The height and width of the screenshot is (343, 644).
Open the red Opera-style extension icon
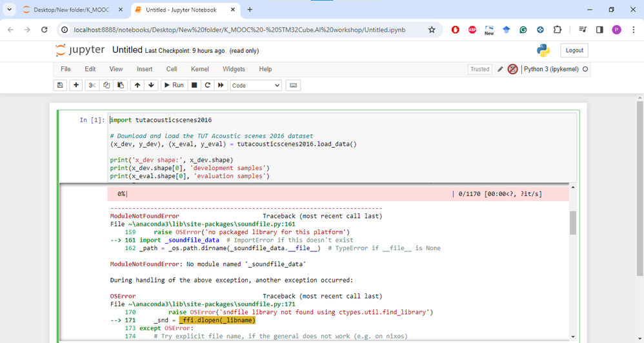pos(455,30)
